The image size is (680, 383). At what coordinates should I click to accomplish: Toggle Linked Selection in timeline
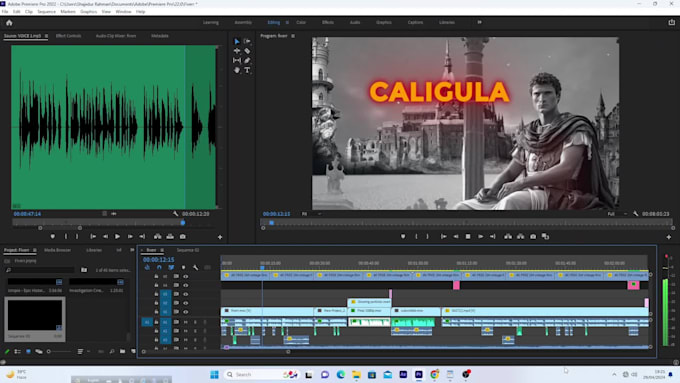click(x=171, y=268)
